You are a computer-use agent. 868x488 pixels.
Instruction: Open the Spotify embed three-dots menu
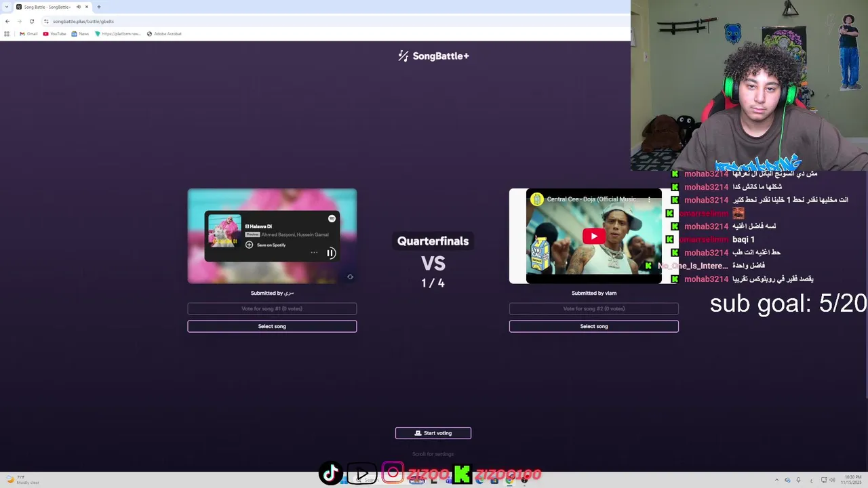(x=314, y=253)
